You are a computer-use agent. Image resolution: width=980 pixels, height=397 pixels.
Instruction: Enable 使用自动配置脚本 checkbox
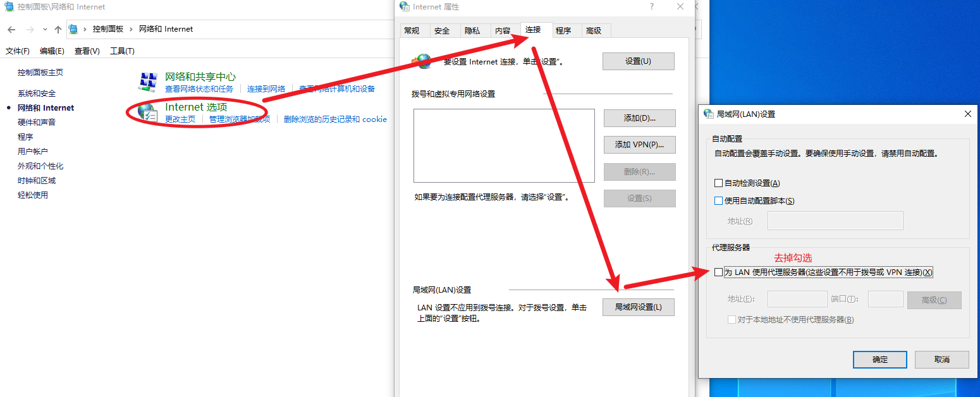(718, 201)
